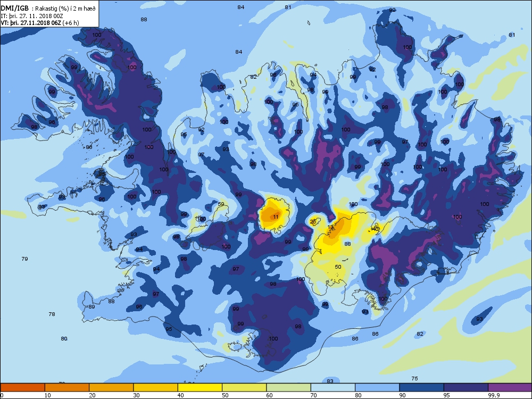Click the legend tick label '70'

314,395
